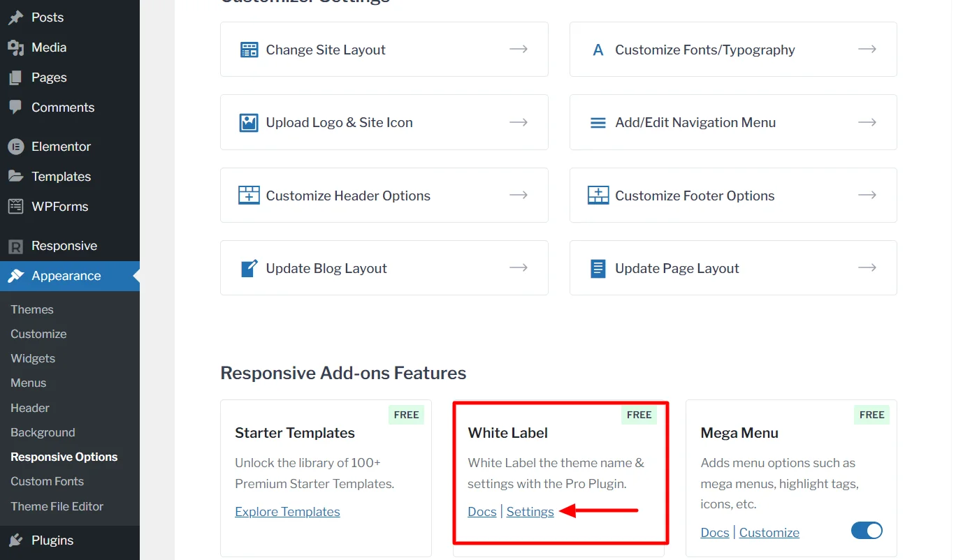This screenshot has height=560, width=977.
Task: Click the Posts pushpin icon in sidebar
Action: (x=15, y=17)
